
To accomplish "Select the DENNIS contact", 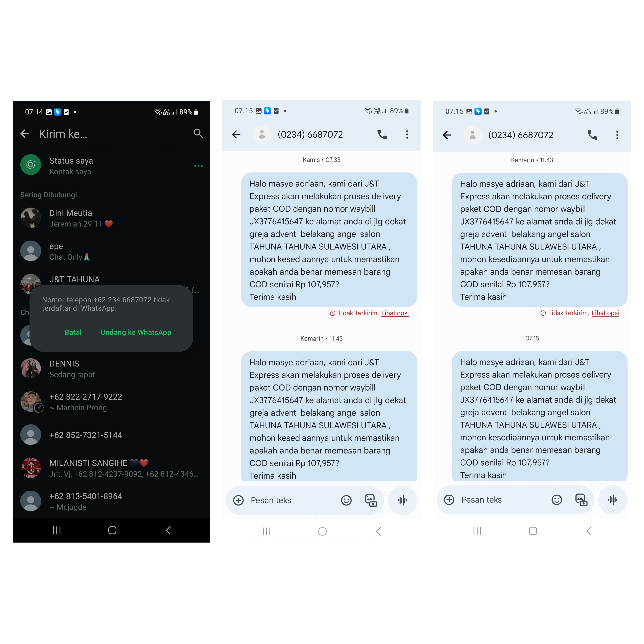I will click(112, 369).
